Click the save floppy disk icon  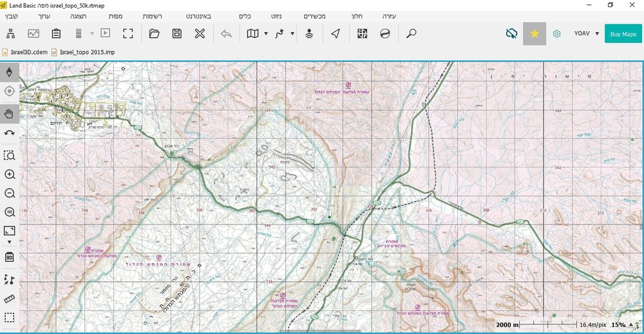click(x=177, y=33)
